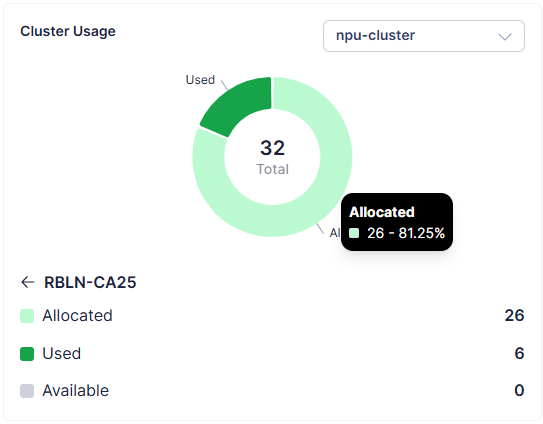Screen dimensions: 543x424
Task: Click the dark green Used legend swatch
Action: click(27, 354)
